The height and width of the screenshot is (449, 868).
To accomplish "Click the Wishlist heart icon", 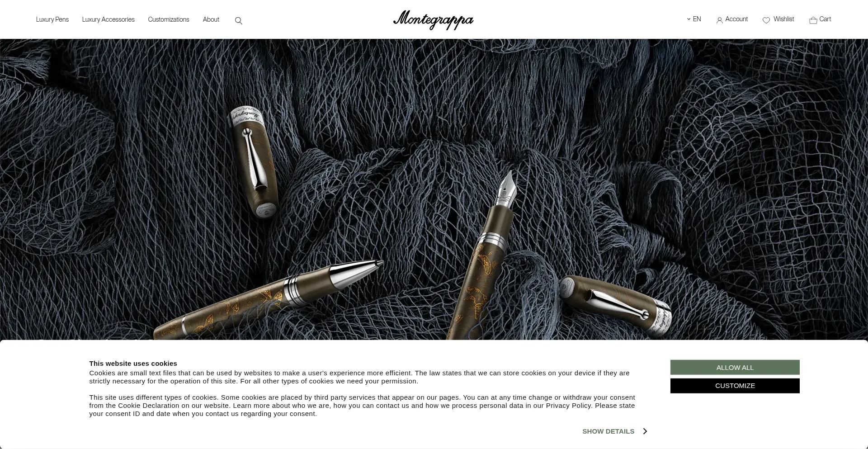I will 766,20.
